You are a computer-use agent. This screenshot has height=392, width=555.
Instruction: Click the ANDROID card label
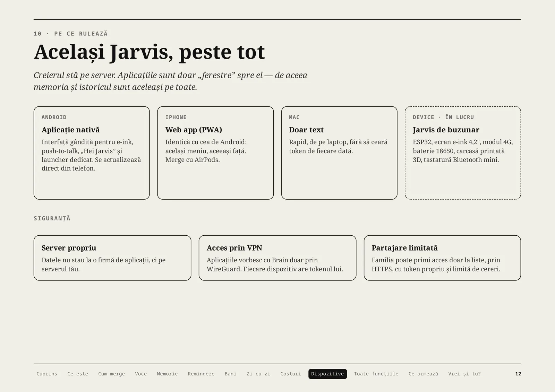click(x=54, y=117)
